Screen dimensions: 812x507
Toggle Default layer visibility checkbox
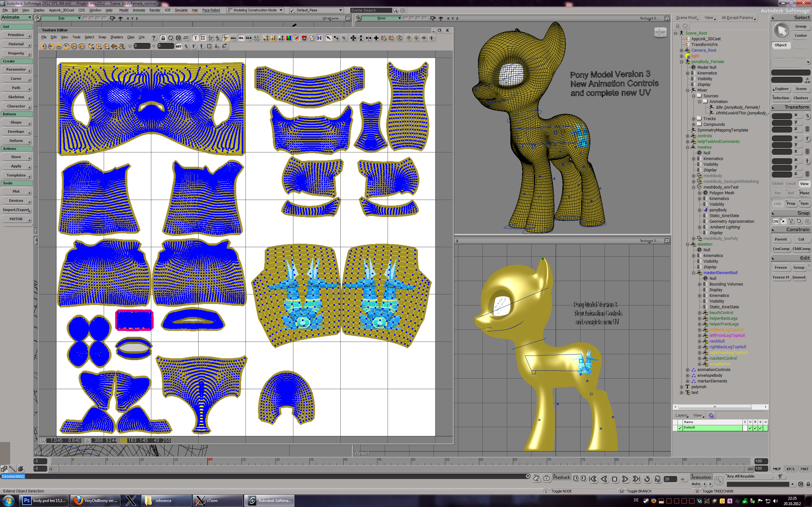coord(750,428)
